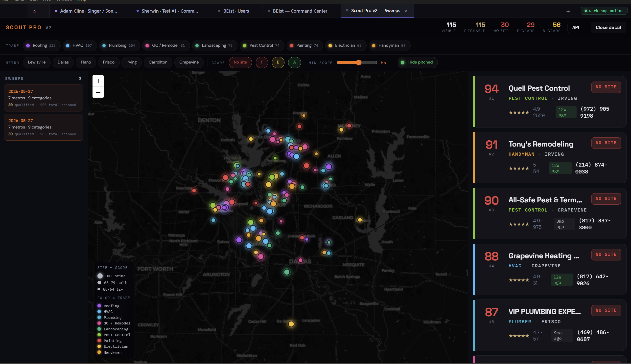Filter metro to Grapevine
The height and width of the screenshot is (364, 631).
(x=189, y=62)
